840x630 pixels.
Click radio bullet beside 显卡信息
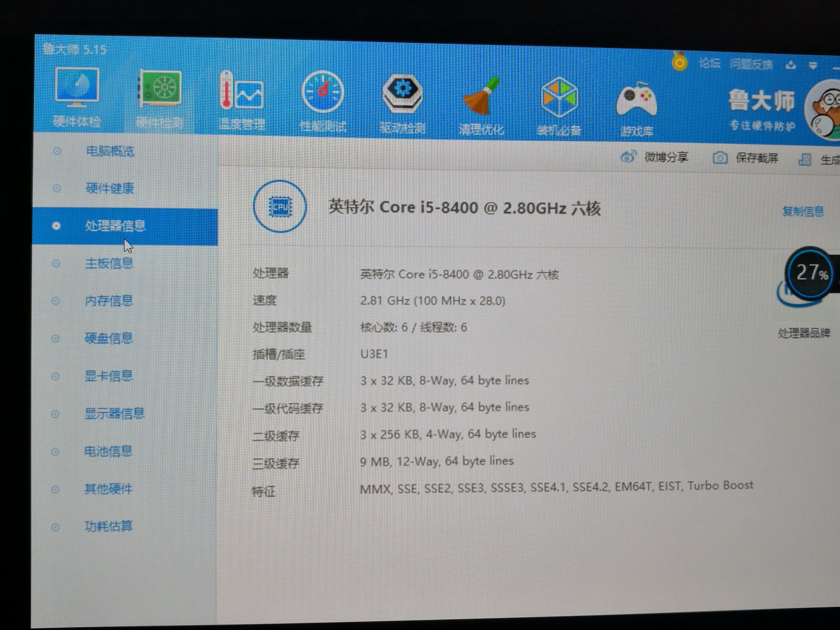(x=55, y=376)
